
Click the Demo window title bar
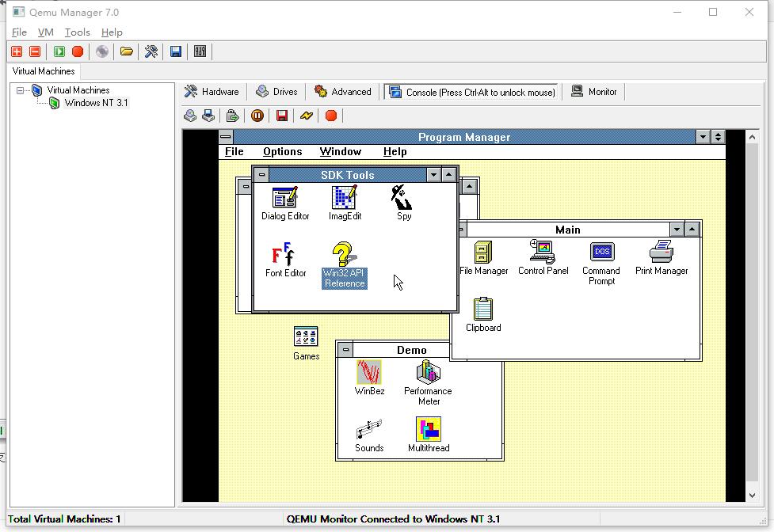(402, 350)
